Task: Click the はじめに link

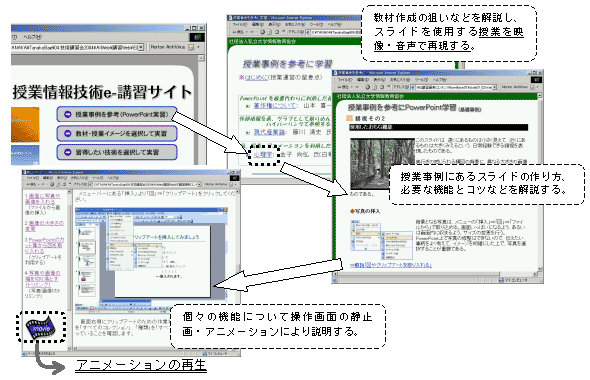Action: pyautogui.click(x=256, y=78)
